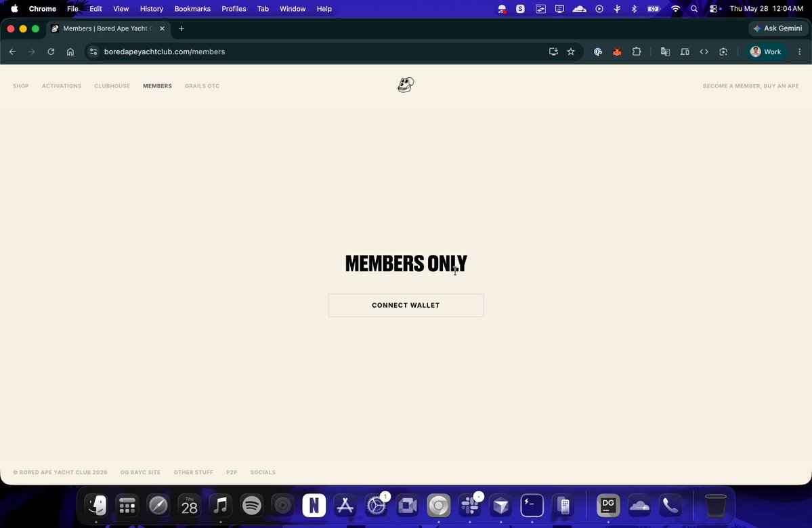
Task: Open the OG BAYC Site footer link
Action: click(140, 472)
